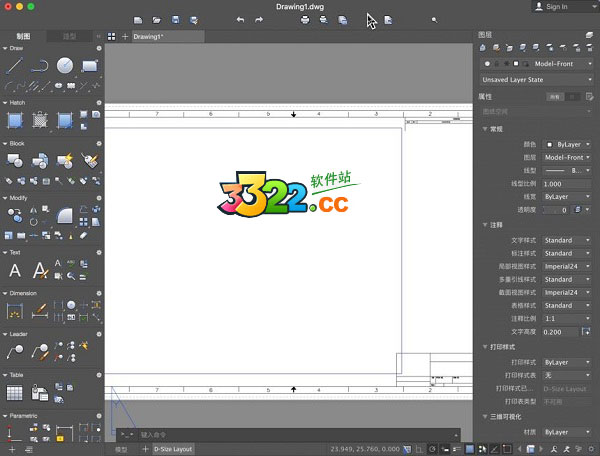Click the Print icon in top toolbar

(x=304, y=19)
